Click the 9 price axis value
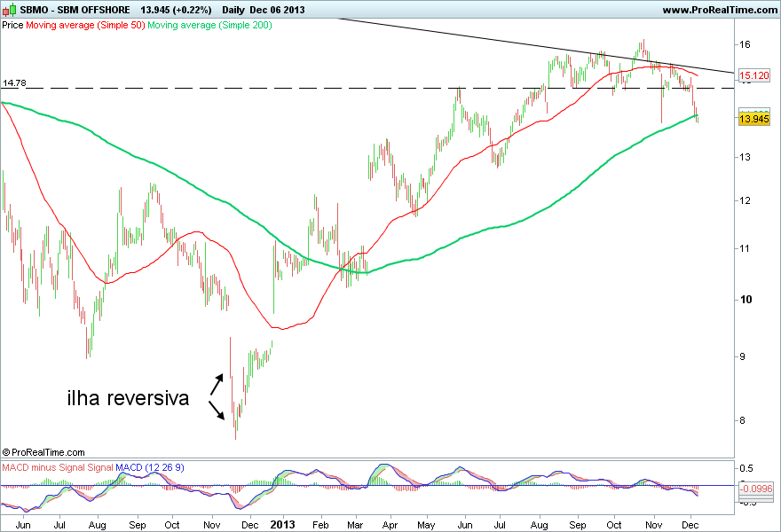Screen dimensions: 781x532 (742, 356)
